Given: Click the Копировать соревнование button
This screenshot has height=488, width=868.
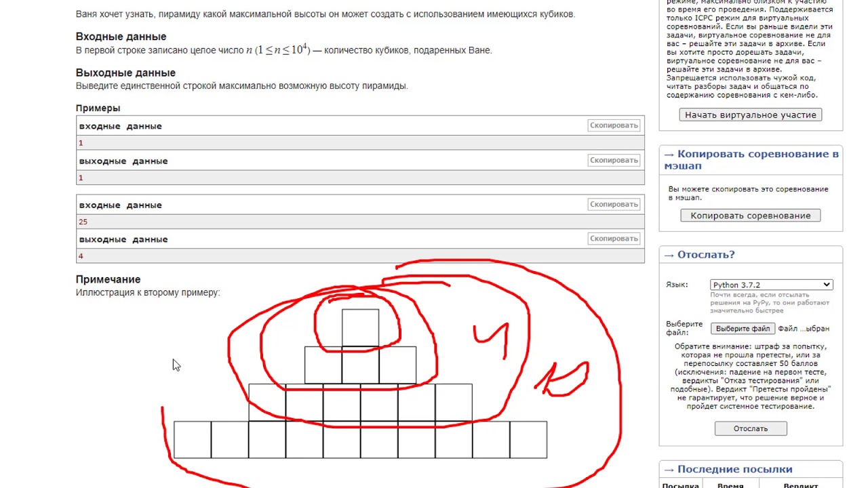Looking at the screenshot, I should click(750, 216).
